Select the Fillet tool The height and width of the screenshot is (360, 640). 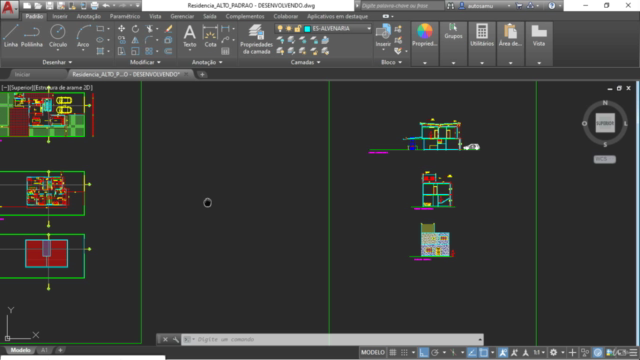(x=149, y=40)
